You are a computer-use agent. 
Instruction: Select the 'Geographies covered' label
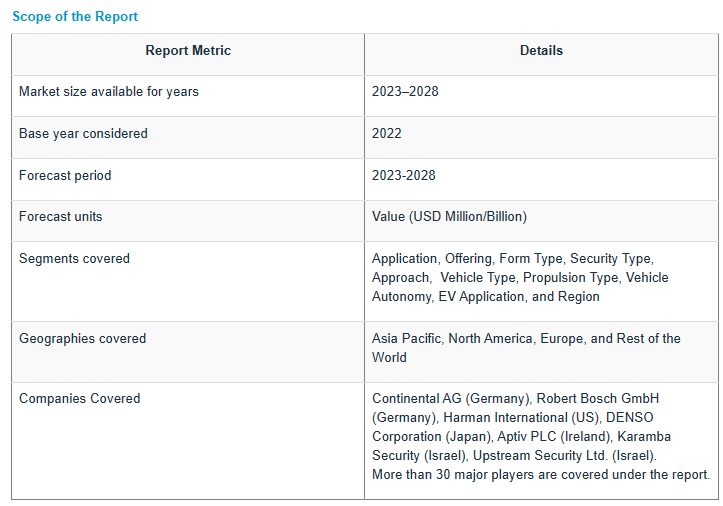(82, 339)
